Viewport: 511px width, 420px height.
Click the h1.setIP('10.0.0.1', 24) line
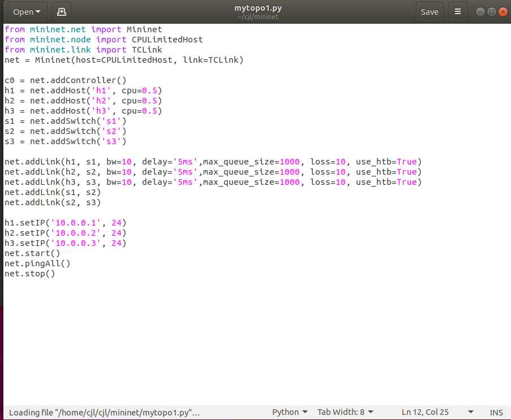pos(65,223)
